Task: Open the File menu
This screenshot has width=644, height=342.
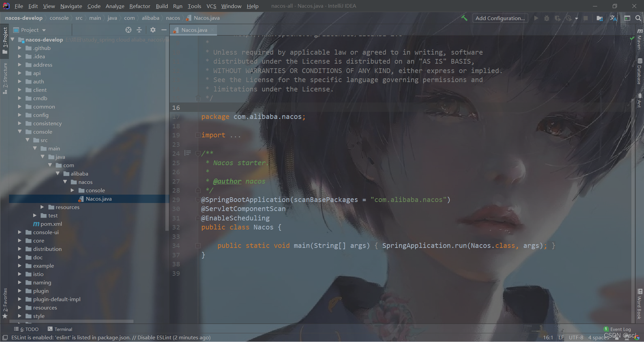Action: [x=19, y=6]
